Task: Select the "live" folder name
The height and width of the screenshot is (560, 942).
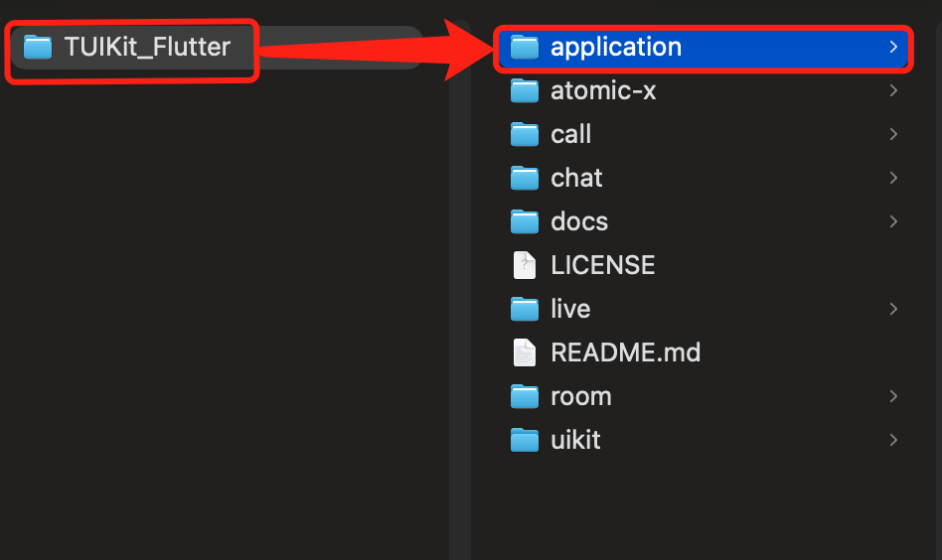Action: click(570, 309)
